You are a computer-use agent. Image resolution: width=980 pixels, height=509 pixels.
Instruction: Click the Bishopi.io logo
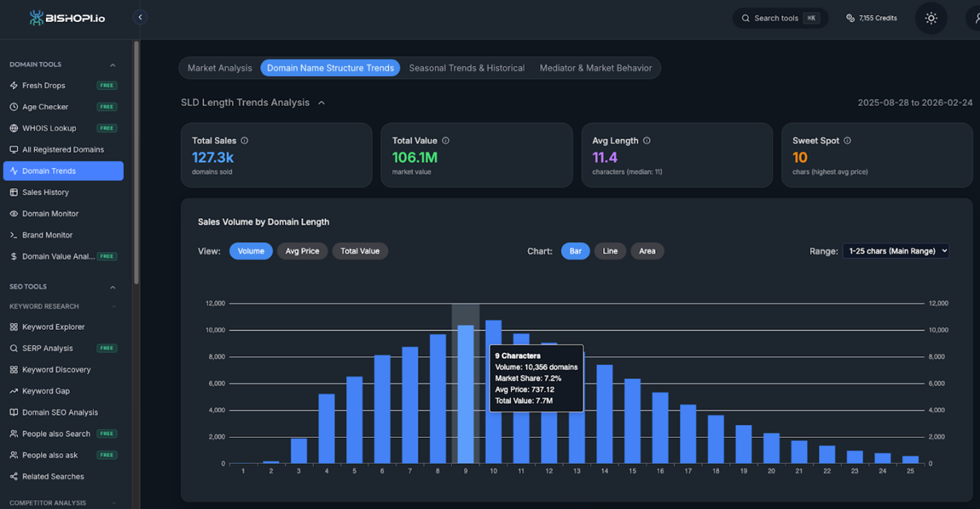pos(67,18)
